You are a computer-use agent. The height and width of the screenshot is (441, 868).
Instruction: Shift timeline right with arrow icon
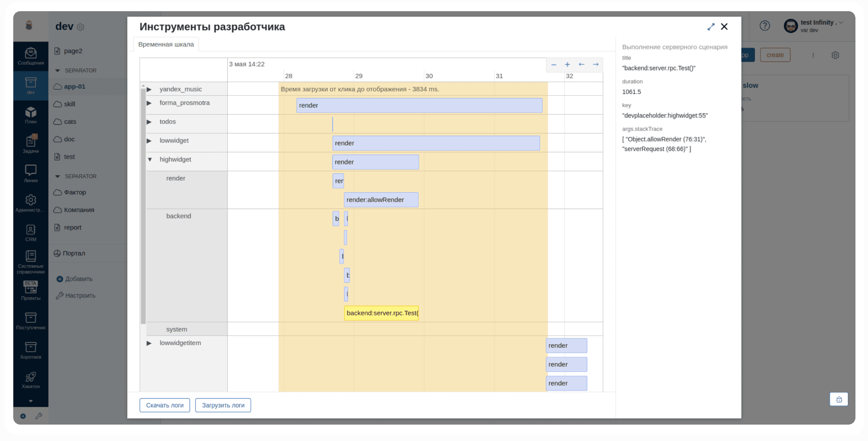(596, 65)
